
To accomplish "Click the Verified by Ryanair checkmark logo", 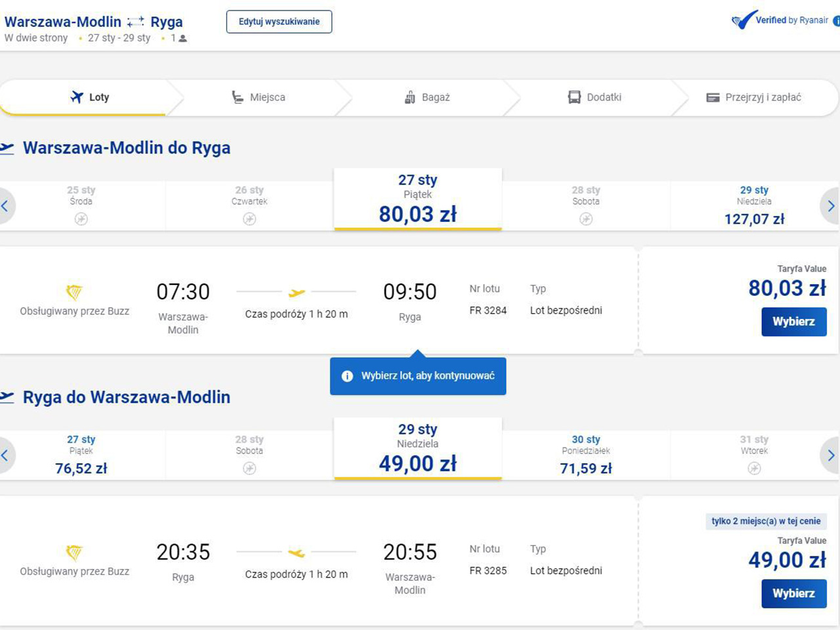I will pyautogui.click(x=745, y=20).
